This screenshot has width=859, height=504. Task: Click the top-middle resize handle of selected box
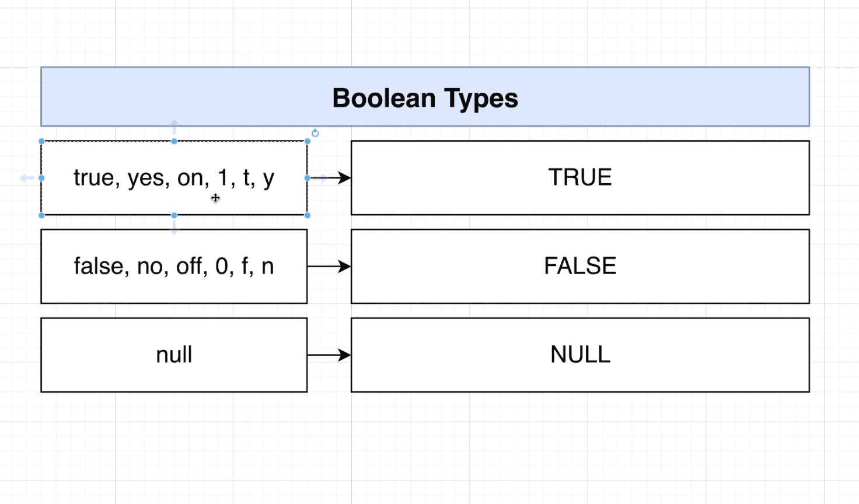coord(174,141)
